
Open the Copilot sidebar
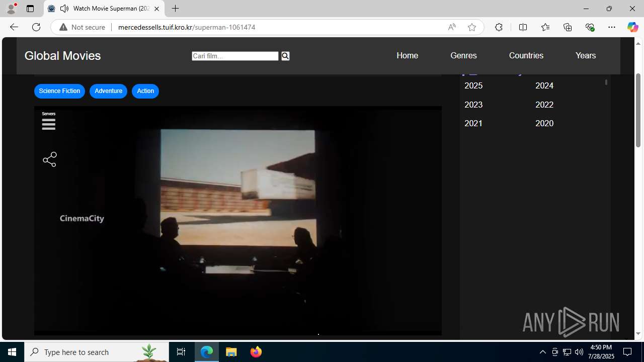(632, 27)
